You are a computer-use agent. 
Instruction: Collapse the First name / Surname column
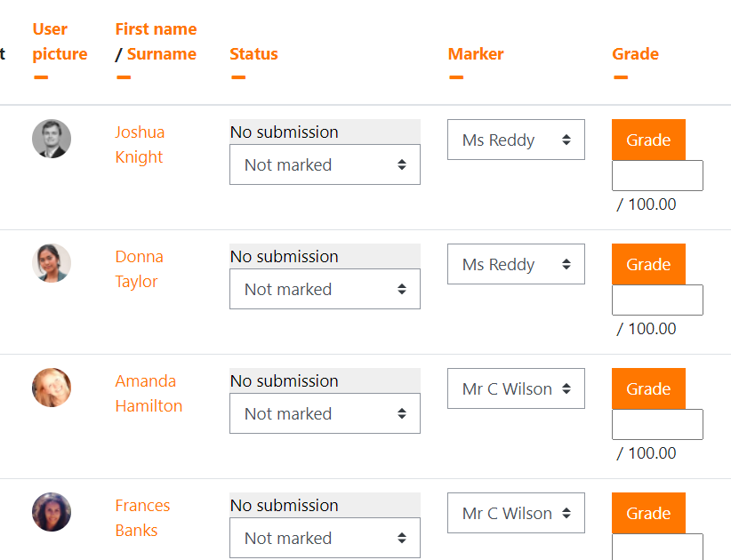tap(124, 77)
